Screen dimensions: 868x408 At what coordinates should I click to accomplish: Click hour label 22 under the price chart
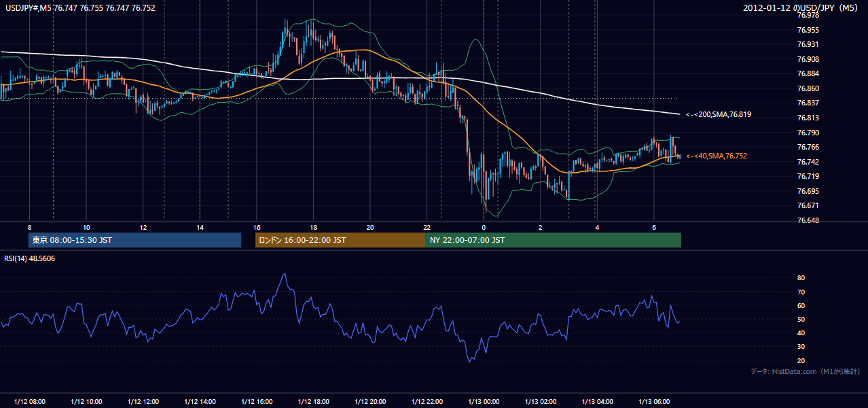click(427, 226)
